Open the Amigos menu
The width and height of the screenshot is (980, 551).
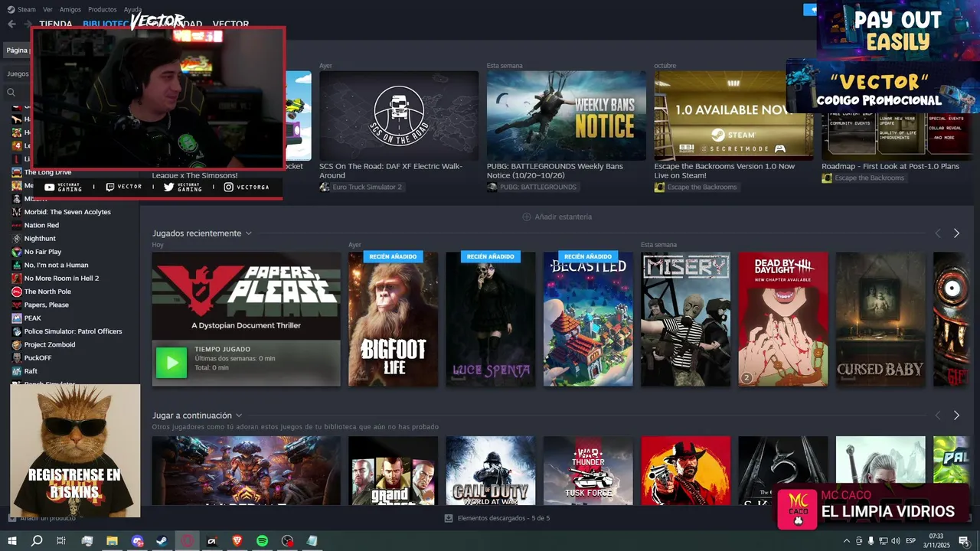tap(70, 9)
